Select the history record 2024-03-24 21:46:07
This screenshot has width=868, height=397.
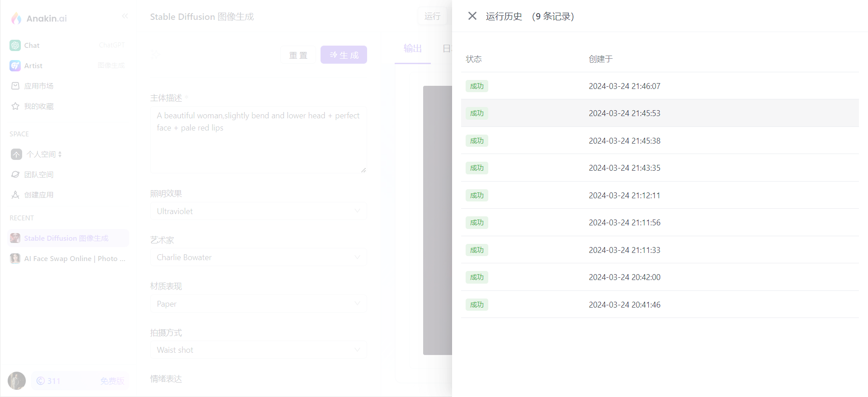coord(660,86)
